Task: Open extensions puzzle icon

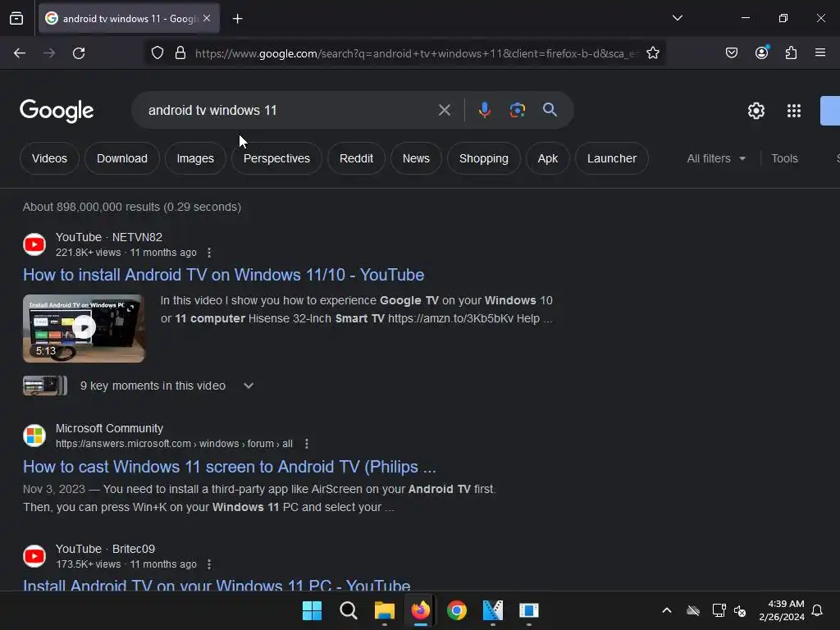Action: pos(792,53)
